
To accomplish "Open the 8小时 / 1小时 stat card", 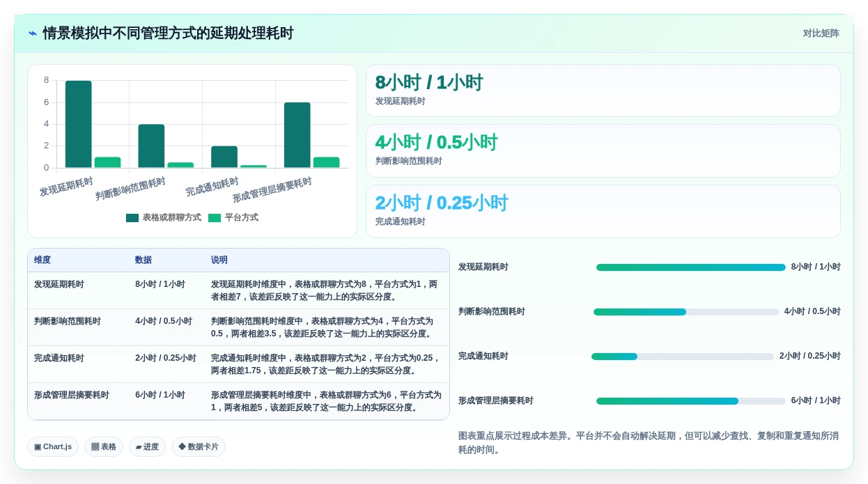I will [x=603, y=91].
